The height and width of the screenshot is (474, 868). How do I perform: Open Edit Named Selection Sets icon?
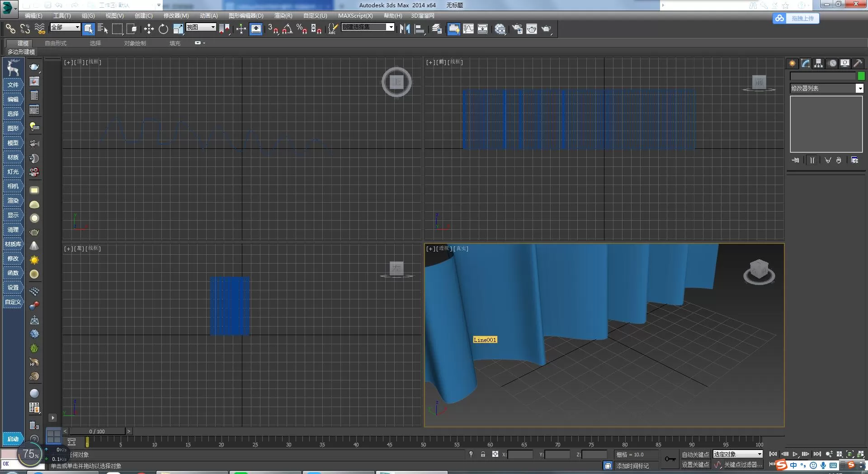pos(332,29)
